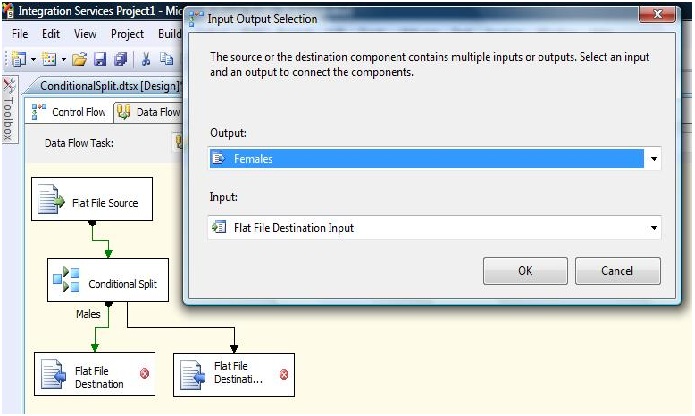The image size is (695, 416).
Task: Expand the New Project button dropdown arrow
Action: [32, 59]
